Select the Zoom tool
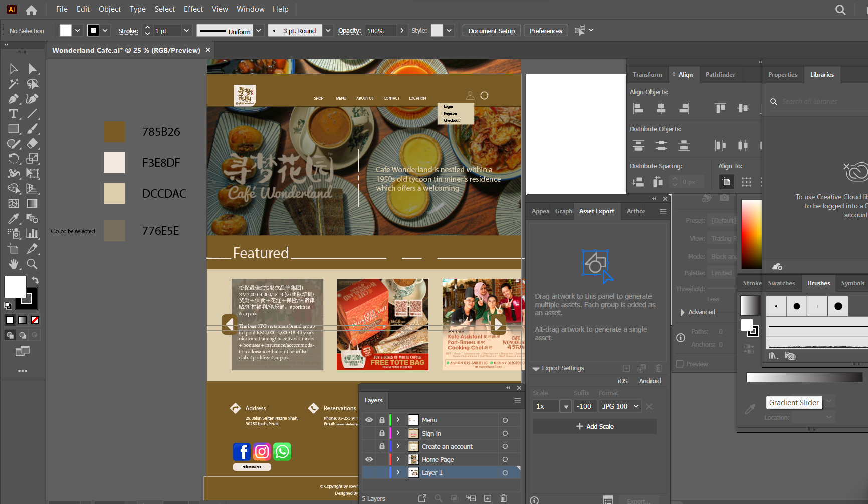This screenshot has width=868, height=504. tap(32, 264)
